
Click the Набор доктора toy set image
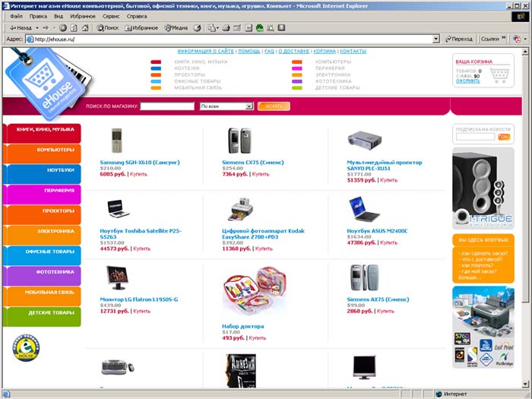coord(255,291)
